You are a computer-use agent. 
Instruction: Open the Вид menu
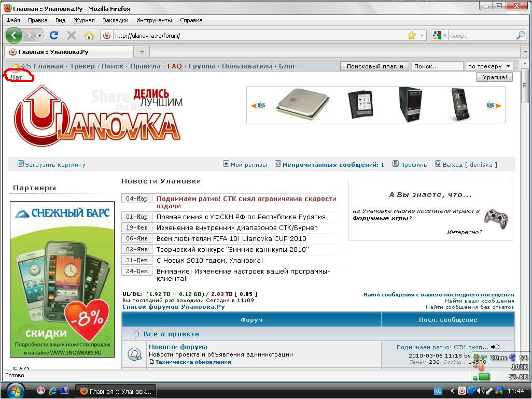coord(60,20)
